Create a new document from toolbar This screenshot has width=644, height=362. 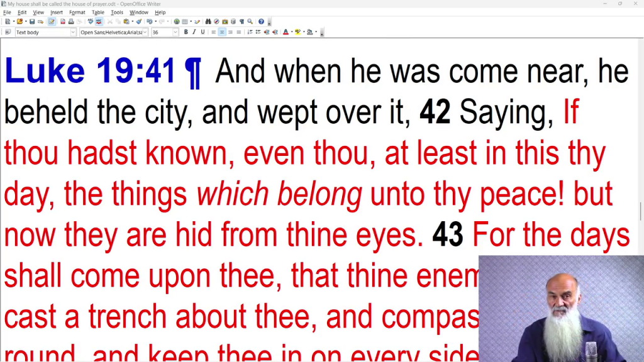point(8,21)
